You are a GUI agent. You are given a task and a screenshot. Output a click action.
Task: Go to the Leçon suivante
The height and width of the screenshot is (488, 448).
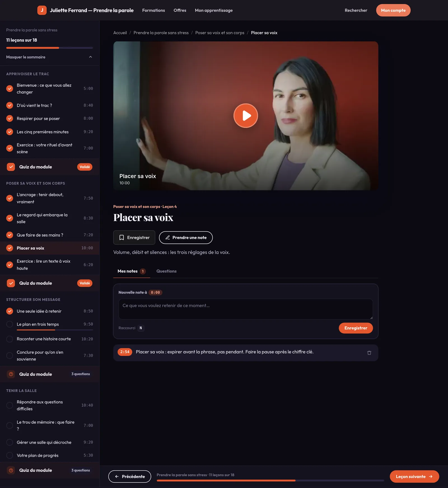(x=414, y=477)
